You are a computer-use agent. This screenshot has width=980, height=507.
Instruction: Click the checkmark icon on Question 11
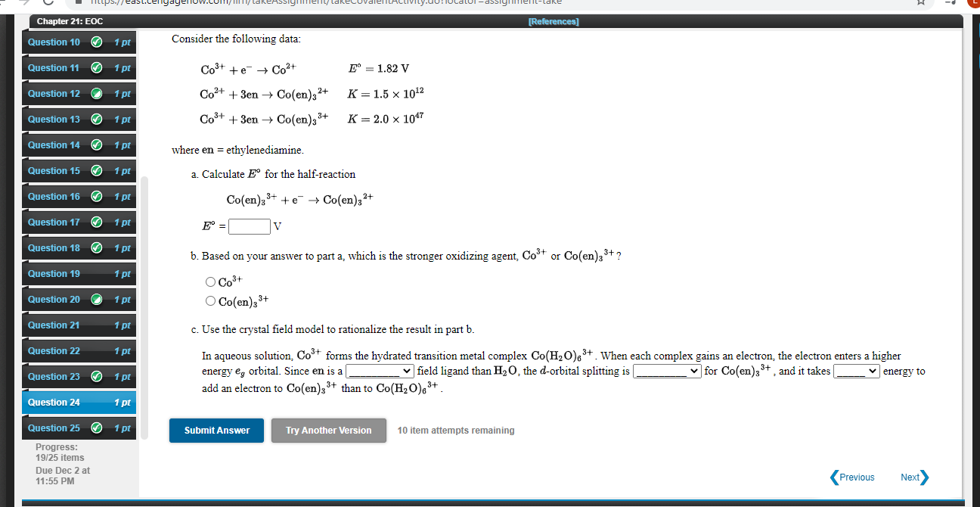click(x=97, y=68)
